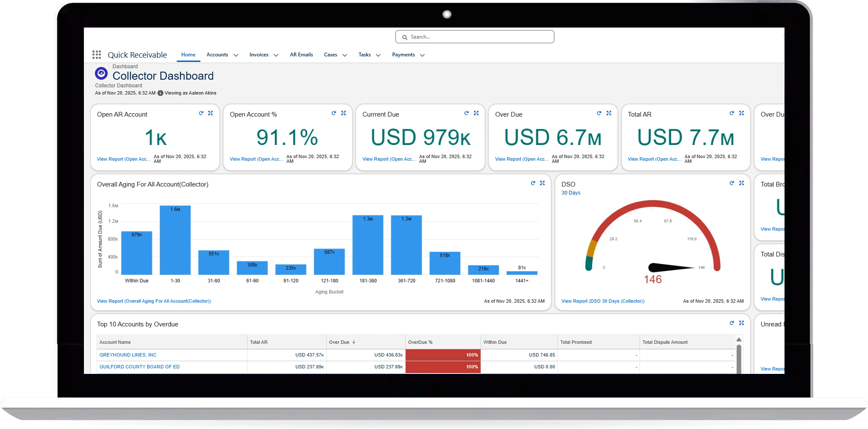Refresh the DSO gauge widget
Screen dimensions: 868x429
coord(732,183)
